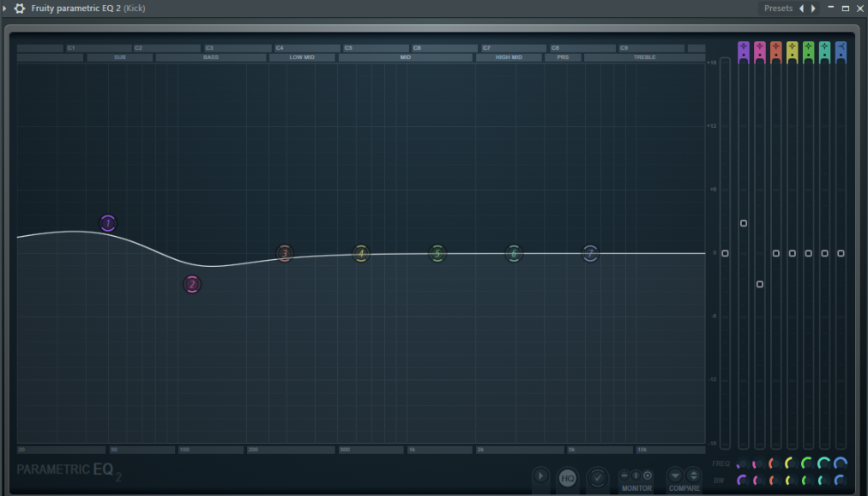The width and height of the screenshot is (868, 496).
Task: Click the purple band 1 bandwidth knob
Action: pos(743,481)
